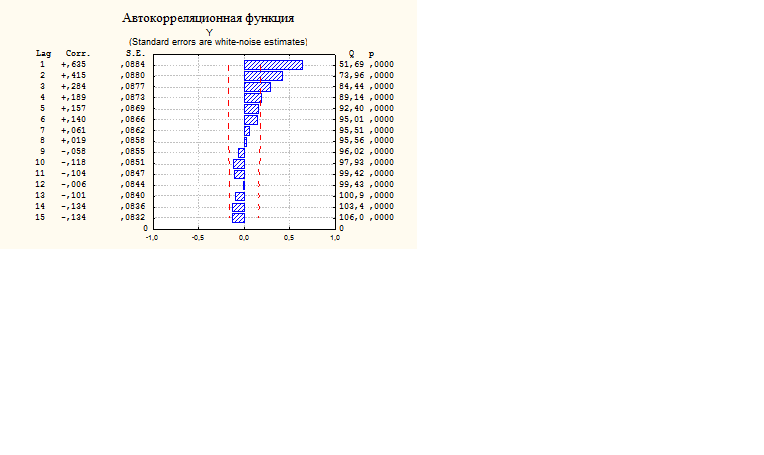Viewport: 764px width, 455px height.
Task: Select the Q statistic "100,9"
Action: 351,195
